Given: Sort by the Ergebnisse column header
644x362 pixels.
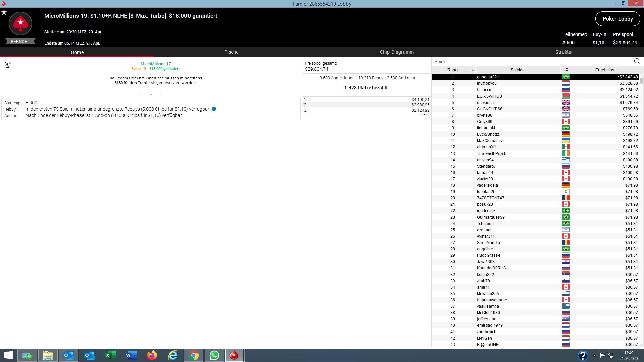Looking at the screenshot, I should point(606,70).
